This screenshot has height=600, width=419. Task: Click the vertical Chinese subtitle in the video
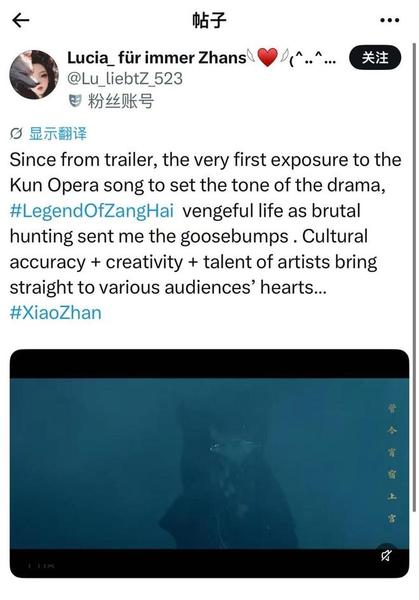point(391,463)
